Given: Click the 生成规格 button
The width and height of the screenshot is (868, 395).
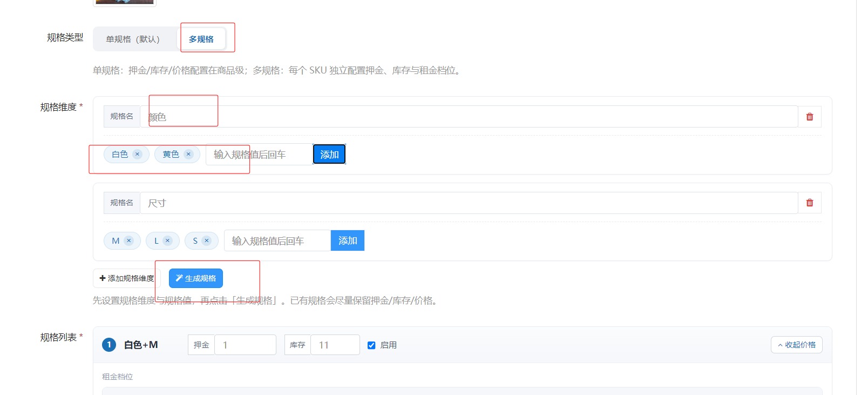Looking at the screenshot, I should [196, 278].
